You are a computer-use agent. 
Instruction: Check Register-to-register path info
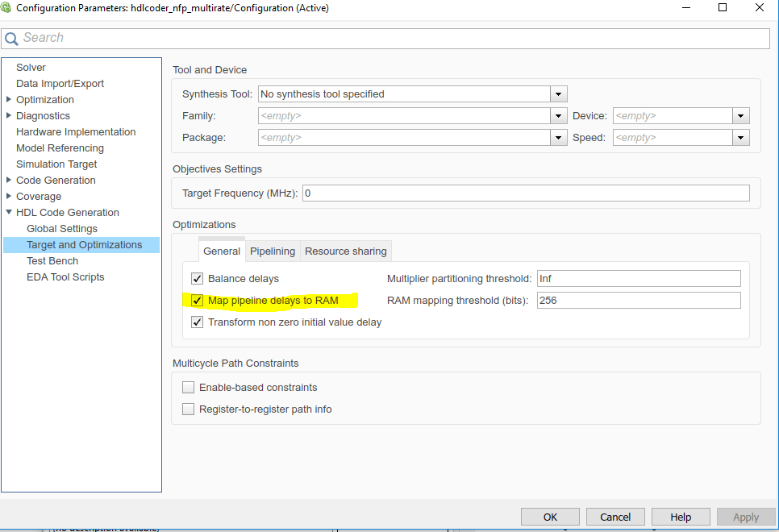coord(188,409)
